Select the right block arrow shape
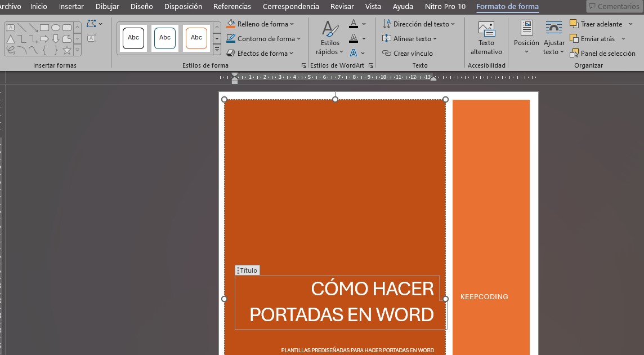The image size is (644, 355). pos(44,39)
